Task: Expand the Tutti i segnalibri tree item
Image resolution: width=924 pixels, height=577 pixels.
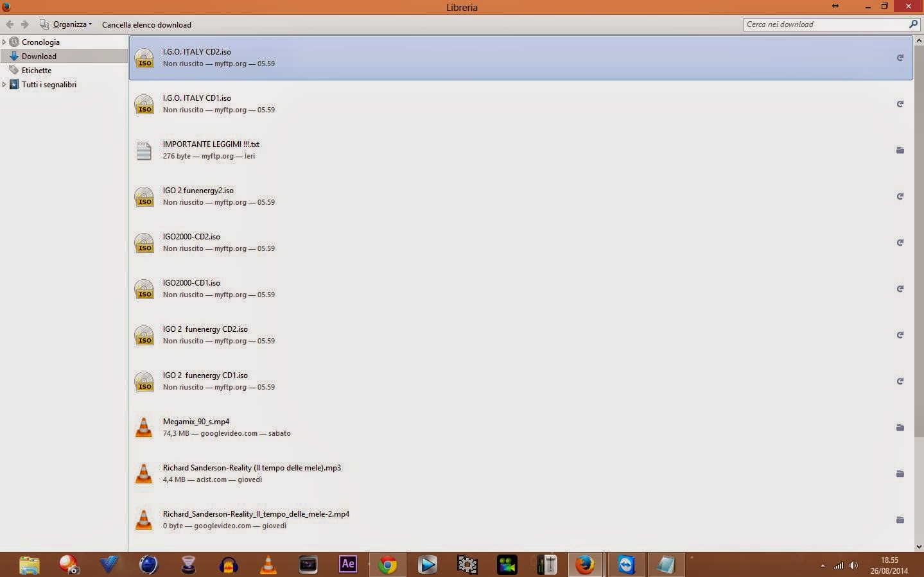Action: tap(4, 85)
